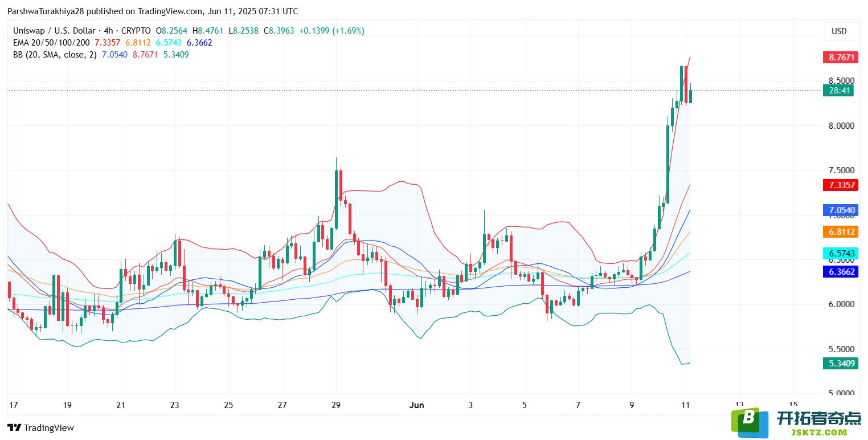The height and width of the screenshot is (440, 868).
Task: Click the 8.0000 price axis label
Action: 842,125
